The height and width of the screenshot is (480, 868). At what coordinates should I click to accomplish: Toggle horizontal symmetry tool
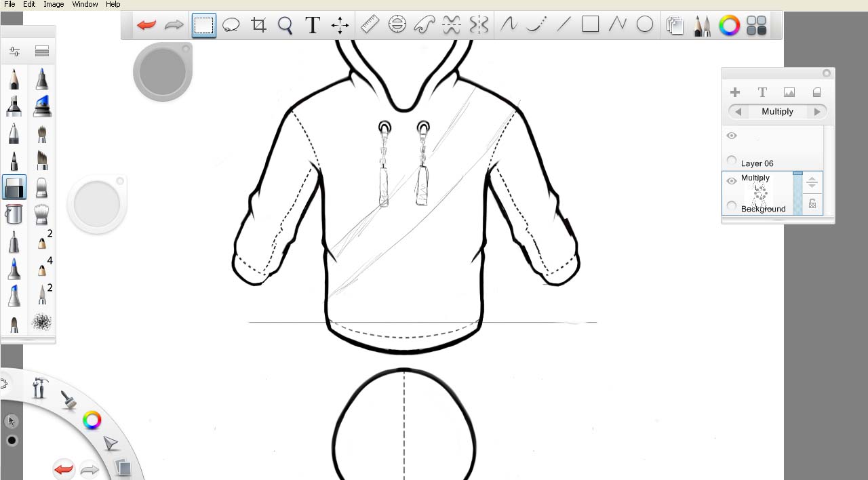[452, 25]
